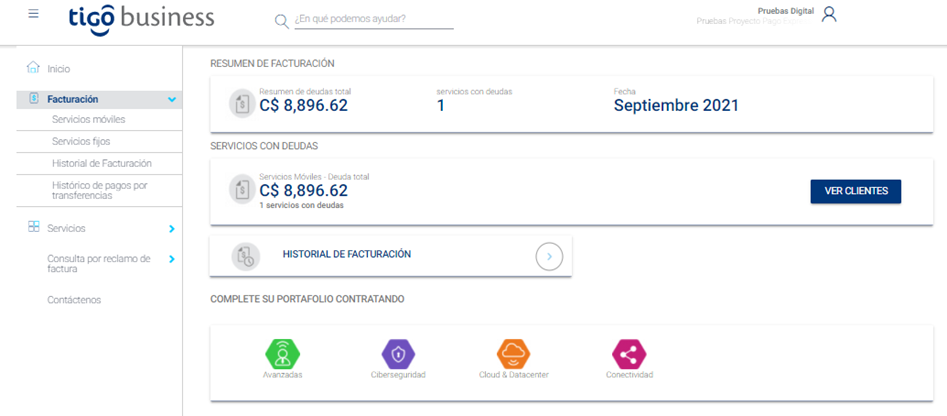This screenshot has width=947, height=416.
Task: Go to Historial de Facturación in sidebar
Action: (102, 163)
